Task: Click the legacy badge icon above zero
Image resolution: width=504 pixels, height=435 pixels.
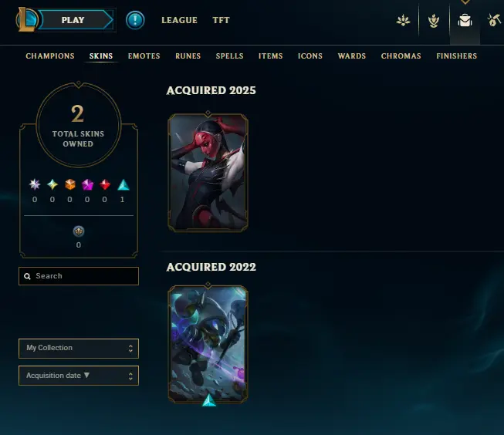Action: [79, 231]
